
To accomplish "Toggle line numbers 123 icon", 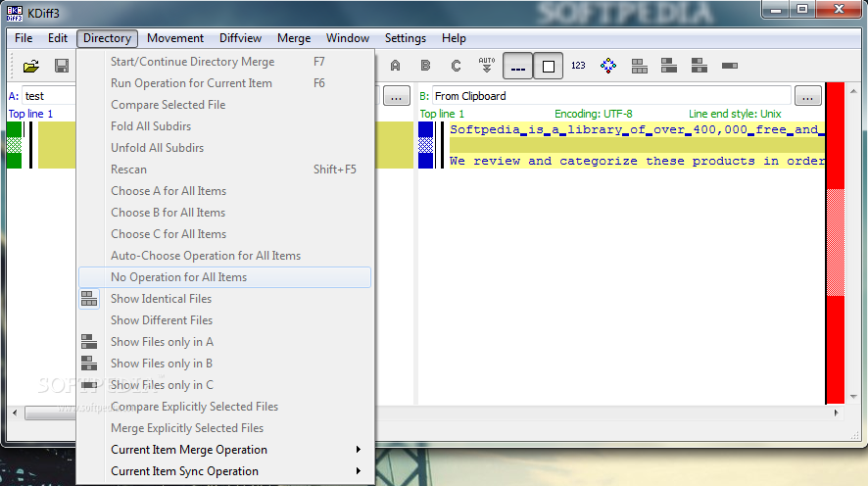I will (578, 66).
